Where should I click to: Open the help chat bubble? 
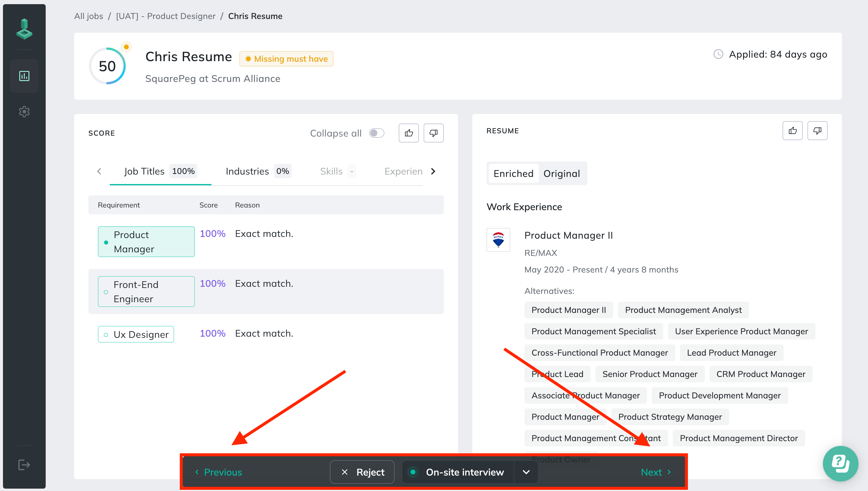[840, 464]
